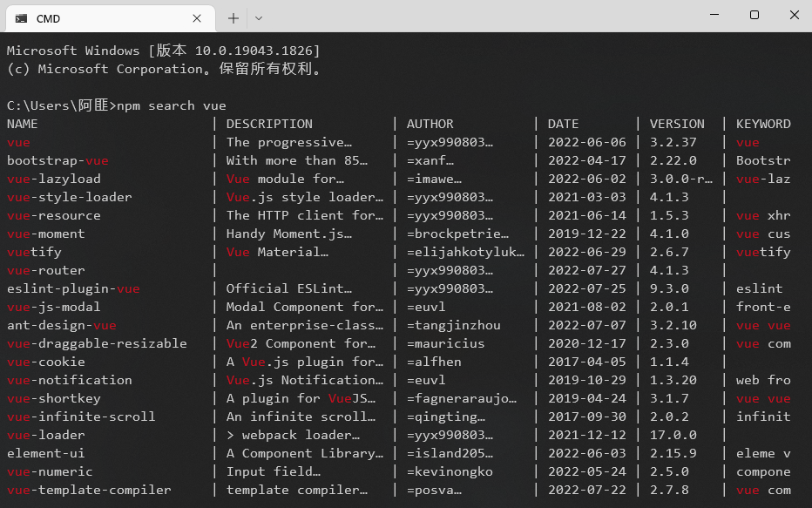The height and width of the screenshot is (508, 812).
Task: Click the Microsoft Corporation copyright line
Action: (164, 69)
